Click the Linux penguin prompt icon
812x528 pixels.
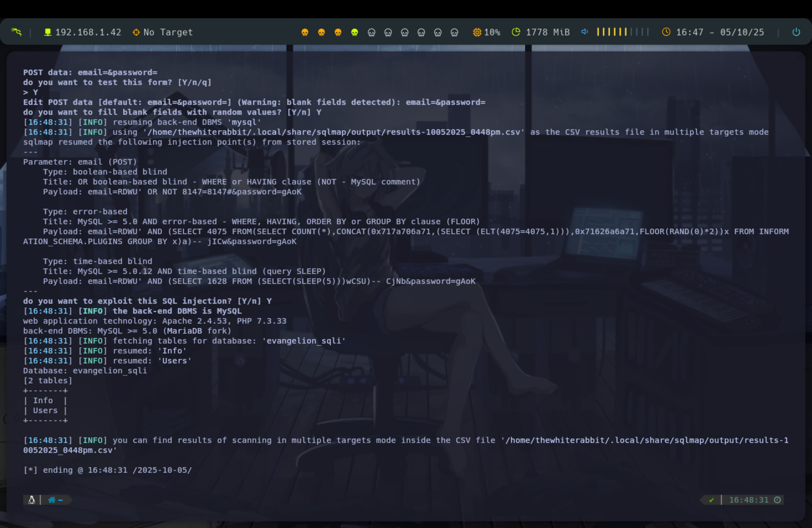tap(31, 500)
